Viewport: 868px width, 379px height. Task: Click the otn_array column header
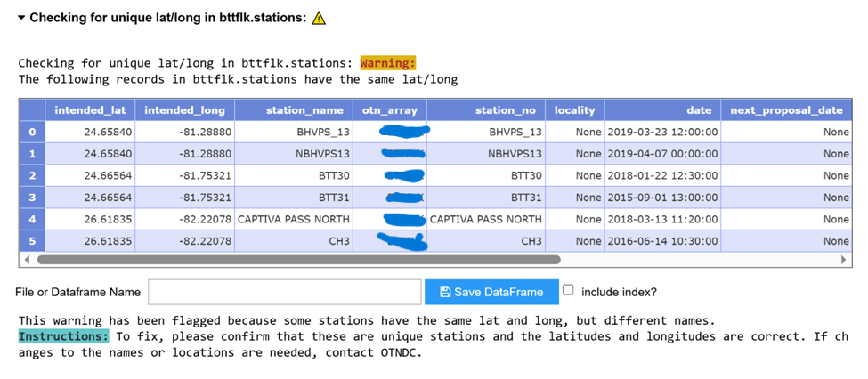pos(390,110)
